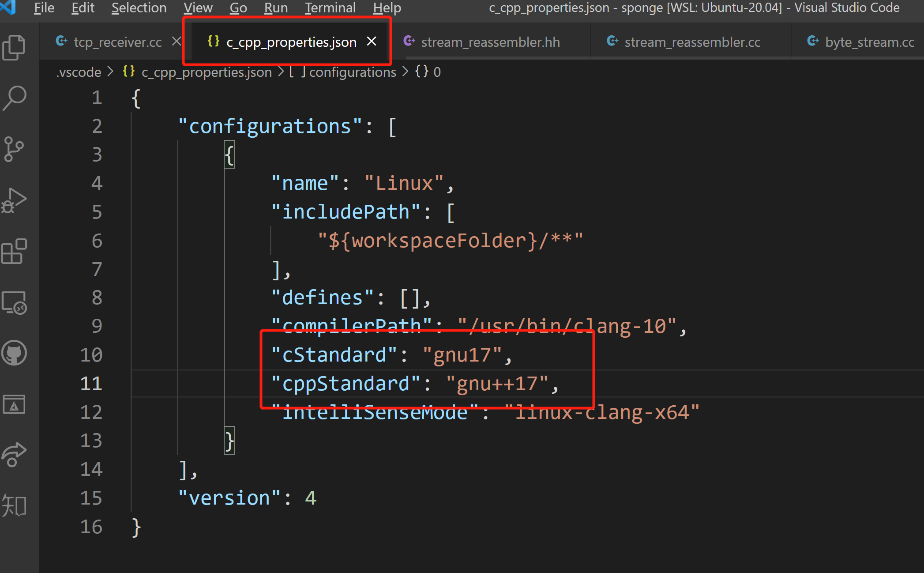The width and height of the screenshot is (924, 573).
Task: Expand configurations breadcrumb segment
Action: (352, 72)
